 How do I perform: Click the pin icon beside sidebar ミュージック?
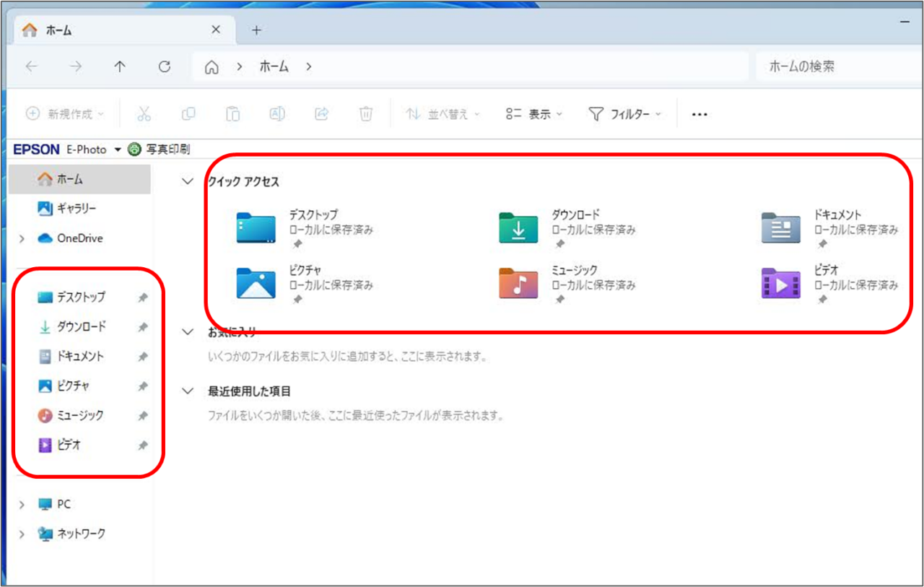(143, 416)
